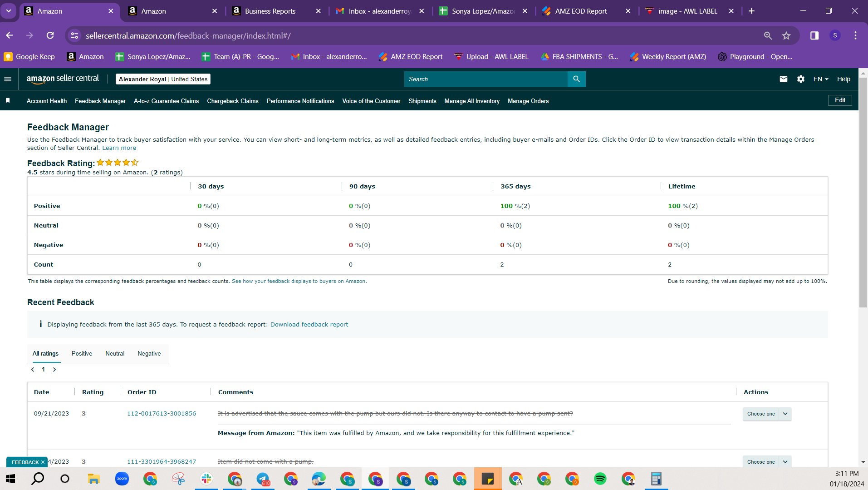Open Windows taskbar search
This screenshot has height=490, width=868.
coord(38,479)
